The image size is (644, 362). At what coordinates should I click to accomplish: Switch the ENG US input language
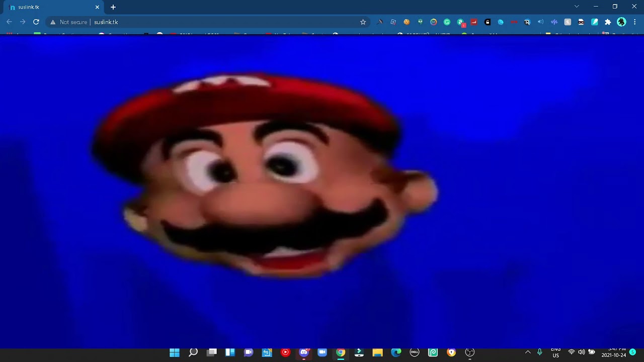coord(555,352)
